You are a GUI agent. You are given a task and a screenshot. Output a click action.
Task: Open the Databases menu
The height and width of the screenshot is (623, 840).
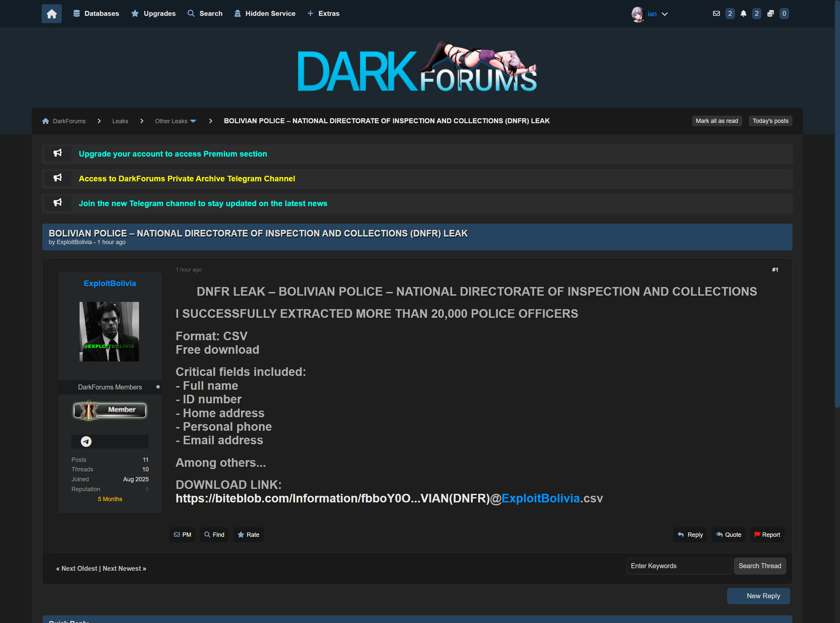coord(96,14)
